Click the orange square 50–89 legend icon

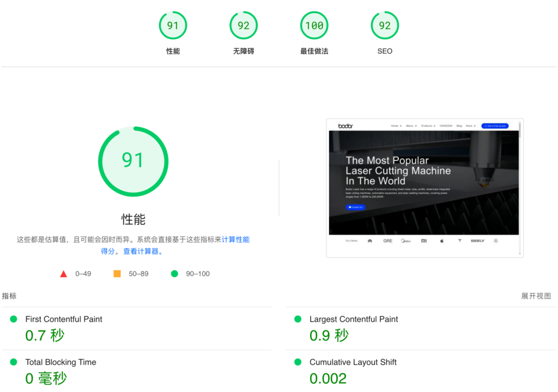click(117, 274)
